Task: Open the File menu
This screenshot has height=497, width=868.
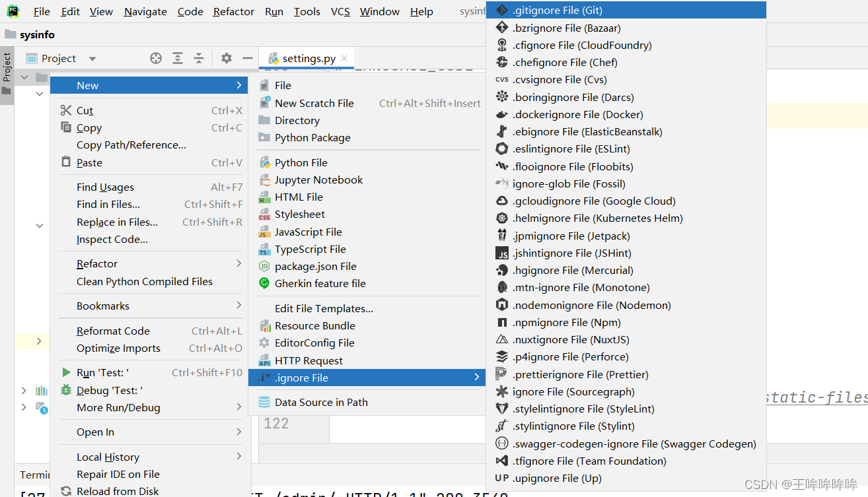Action: pos(42,11)
